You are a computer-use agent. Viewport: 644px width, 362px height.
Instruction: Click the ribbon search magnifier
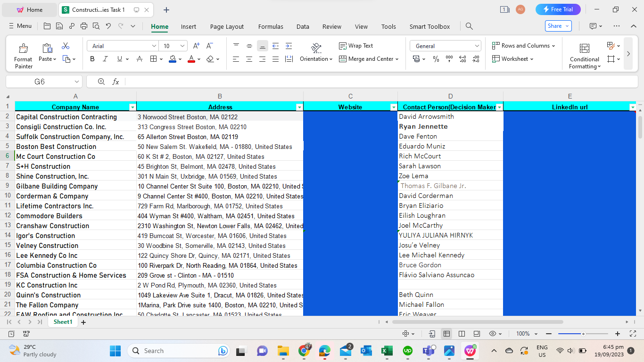pyautogui.click(x=469, y=26)
